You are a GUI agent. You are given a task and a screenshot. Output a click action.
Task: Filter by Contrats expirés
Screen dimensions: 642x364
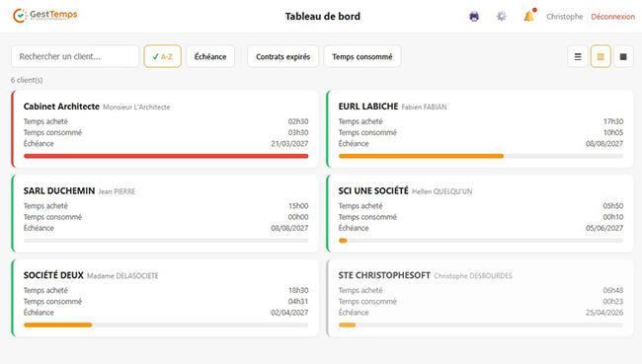[282, 56]
